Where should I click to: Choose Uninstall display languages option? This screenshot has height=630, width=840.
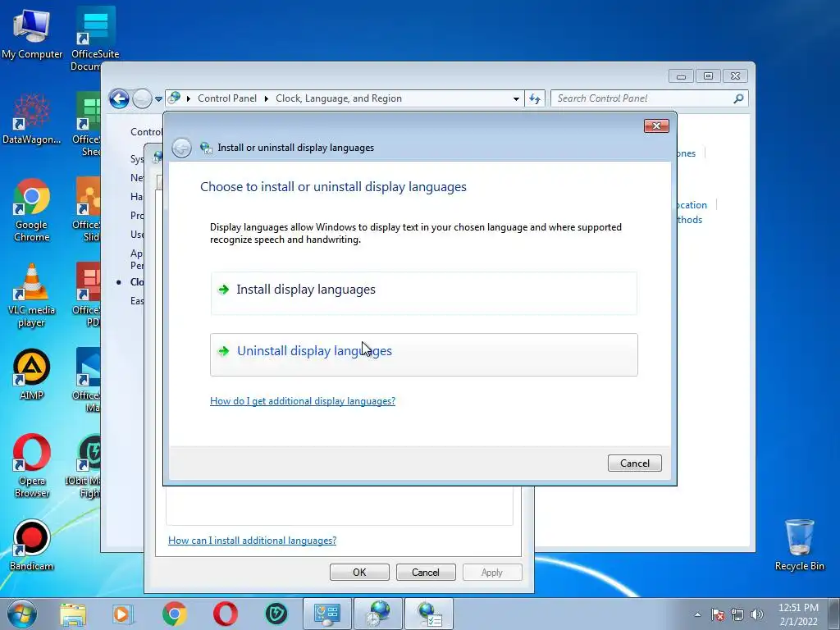click(424, 354)
